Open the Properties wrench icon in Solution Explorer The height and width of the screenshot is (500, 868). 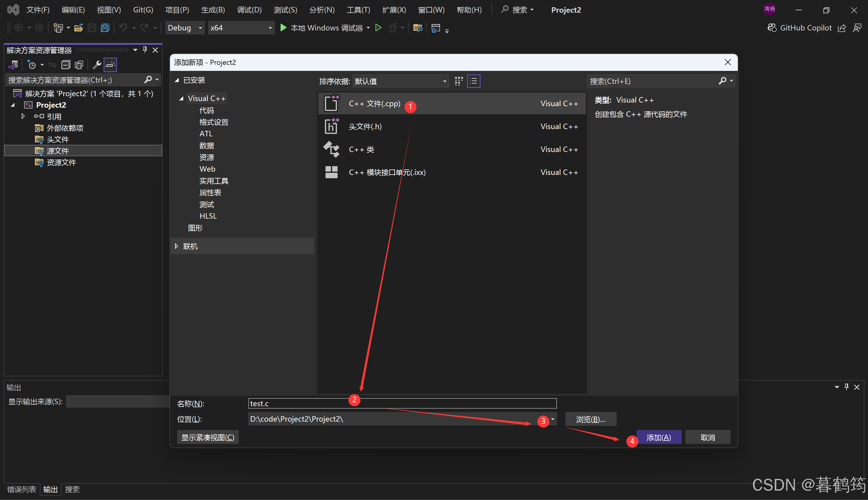[97, 65]
